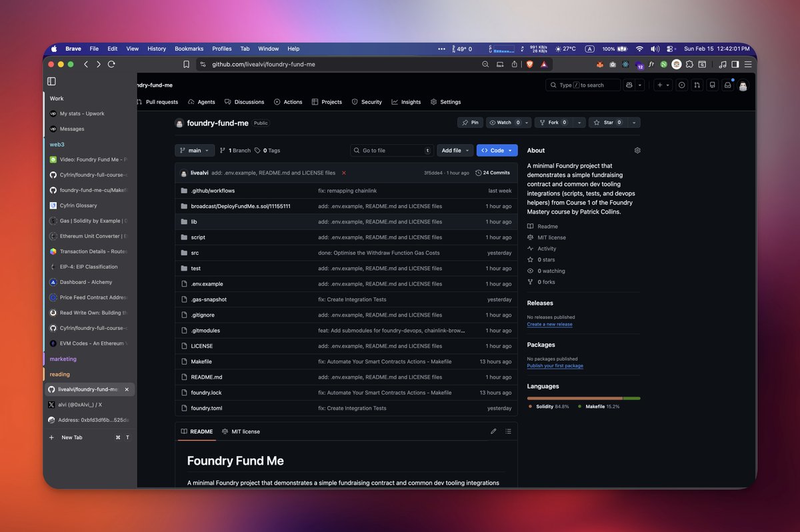The image size is (800, 532).
Task: Click the zoom magnifier icon in address bar
Action: (485, 64)
